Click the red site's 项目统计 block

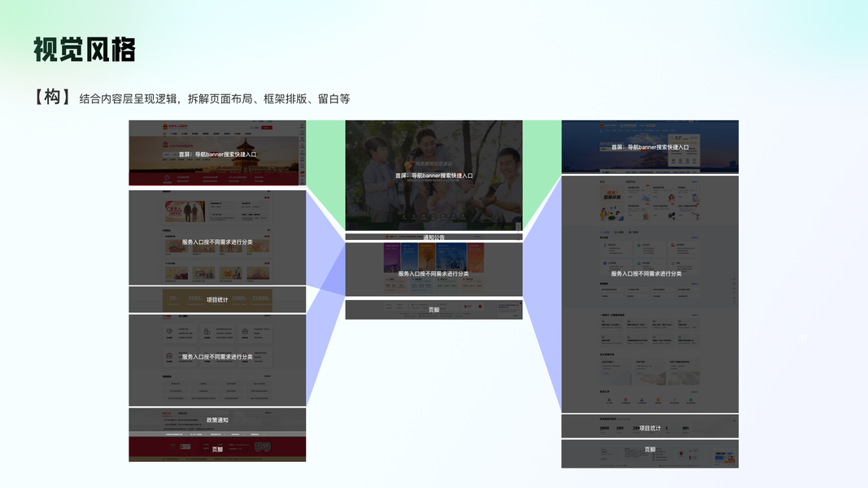pyautogui.click(x=217, y=299)
